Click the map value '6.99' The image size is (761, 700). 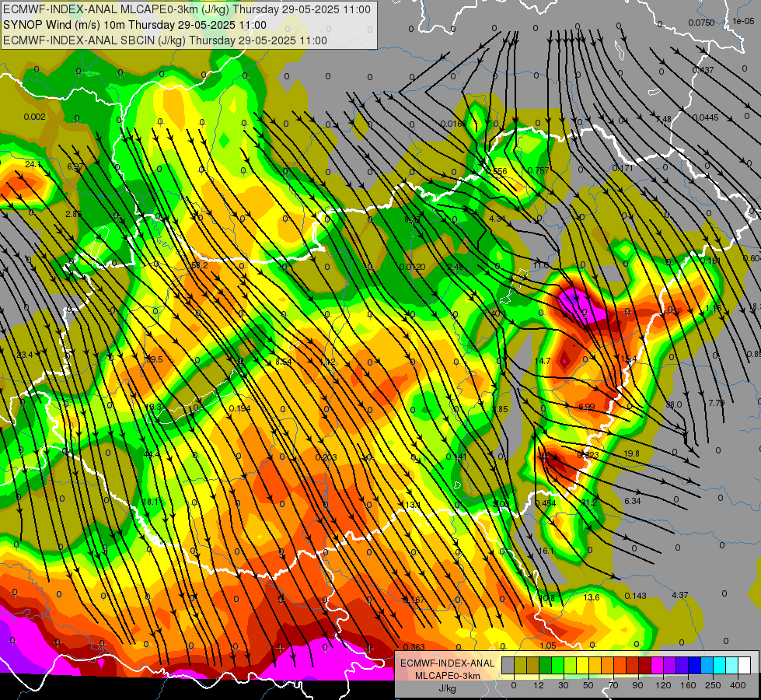[587, 407]
